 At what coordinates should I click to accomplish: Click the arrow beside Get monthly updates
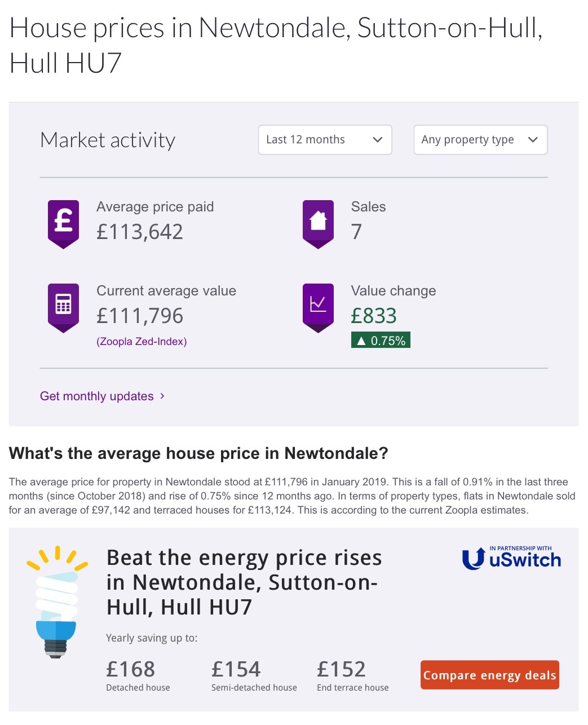pos(162,396)
